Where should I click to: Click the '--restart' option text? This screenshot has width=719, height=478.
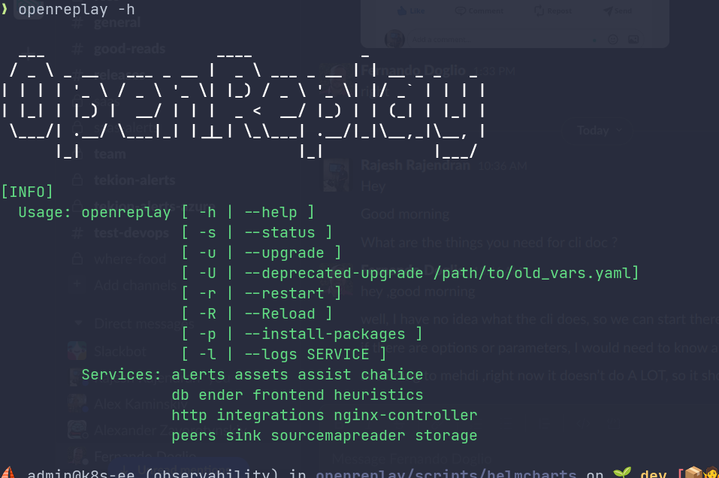284,293
